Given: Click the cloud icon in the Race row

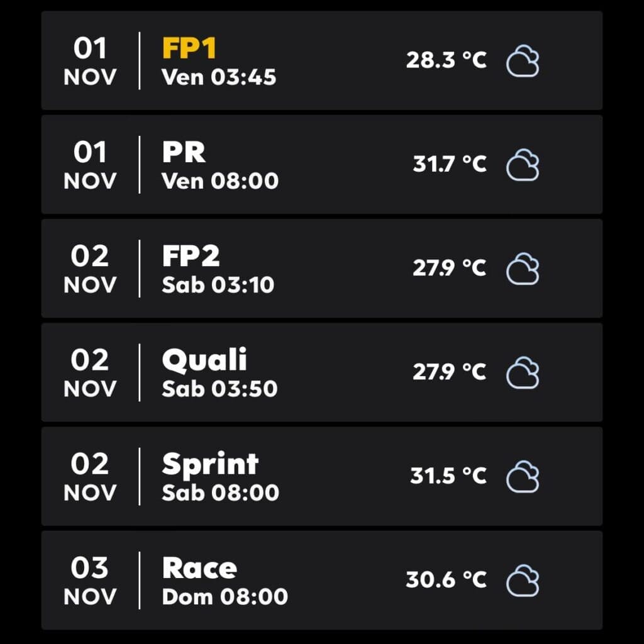Looking at the screenshot, I should 523,580.
